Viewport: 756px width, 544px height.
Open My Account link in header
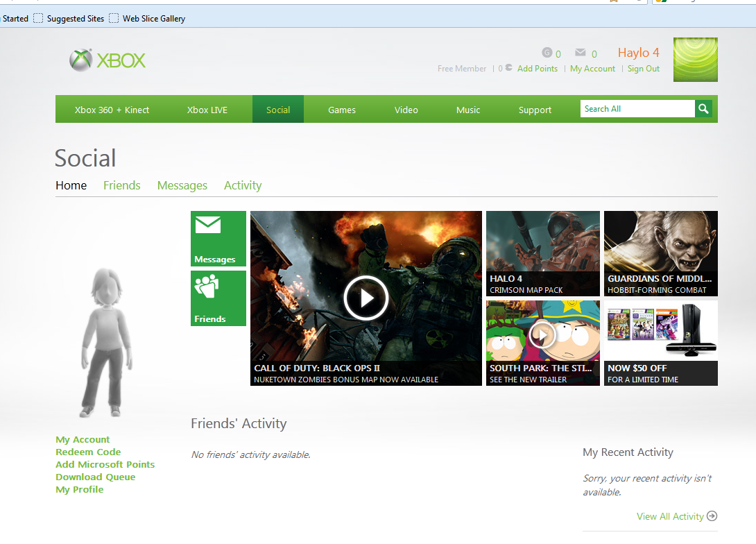coord(592,69)
